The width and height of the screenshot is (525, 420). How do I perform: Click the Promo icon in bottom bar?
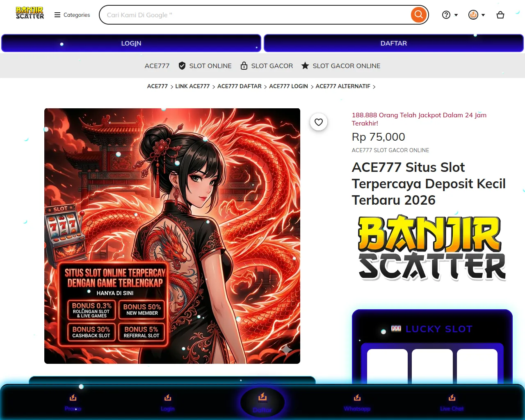click(73, 397)
